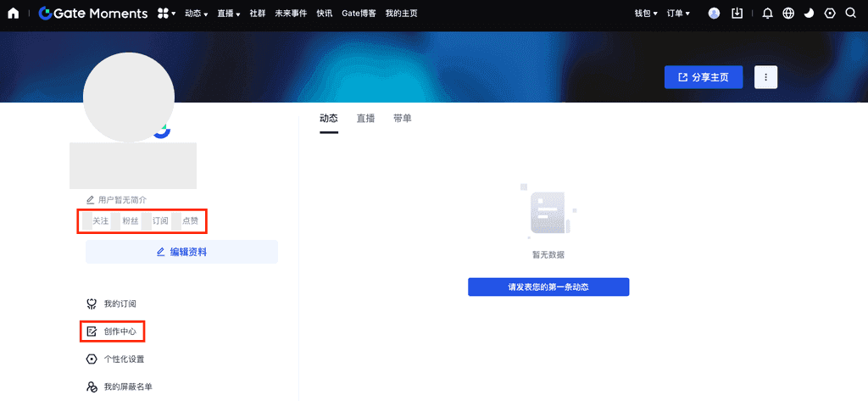This screenshot has height=401, width=868.
Task: Expand the 订单 orders dropdown
Action: pyautogui.click(x=678, y=14)
